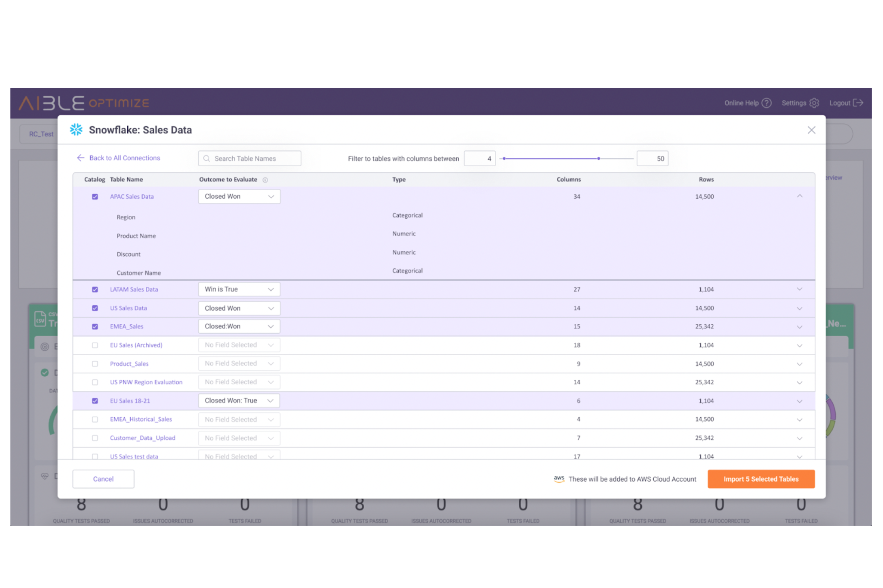883x588 pixels.
Task: Uncheck the APAC Sales Data checkbox
Action: click(95, 197)
